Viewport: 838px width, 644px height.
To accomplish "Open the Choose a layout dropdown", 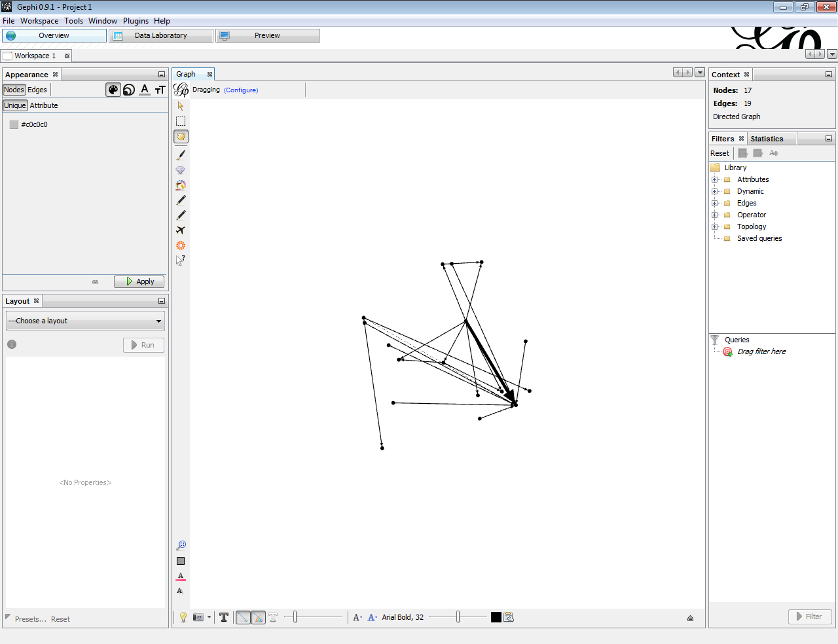I will click(85, 321).
